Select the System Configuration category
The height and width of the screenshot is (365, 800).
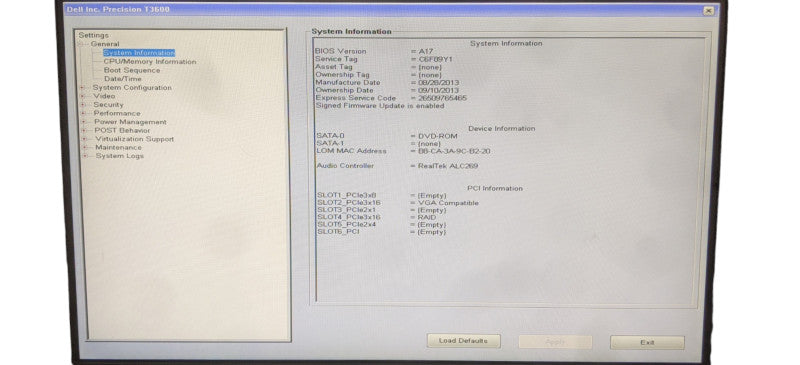pos(132,88)
